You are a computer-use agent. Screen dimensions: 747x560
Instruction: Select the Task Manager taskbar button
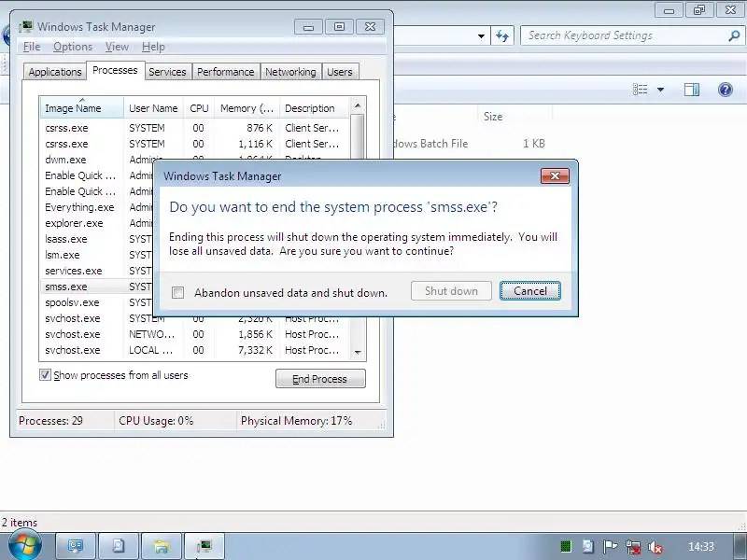204,546
